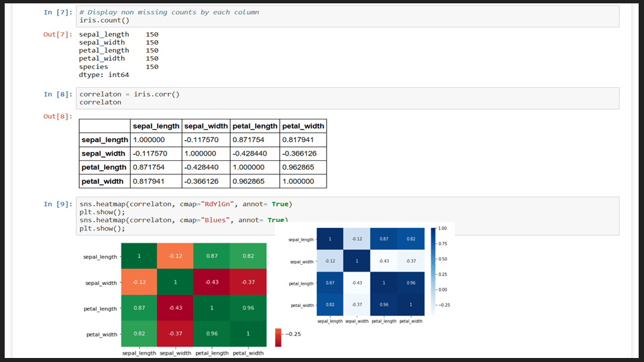This screenshot has width=644, height=362.
Task: Click the -0.37 cell in green heatmap's sepal_width row
Action: (248, 282)
